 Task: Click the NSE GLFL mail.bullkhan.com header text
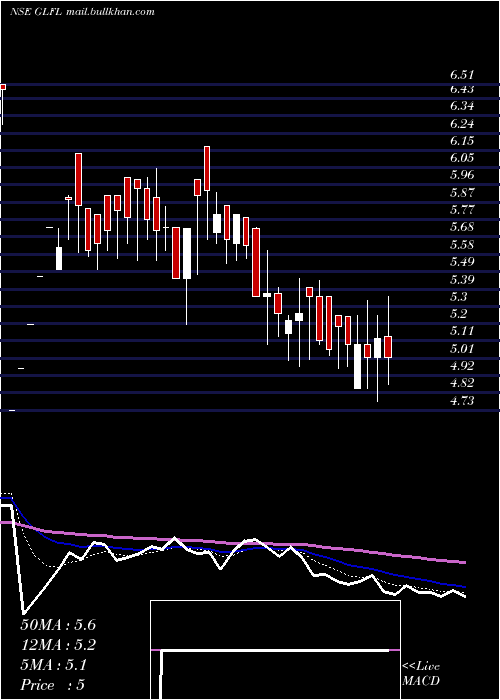click(82, 12)
